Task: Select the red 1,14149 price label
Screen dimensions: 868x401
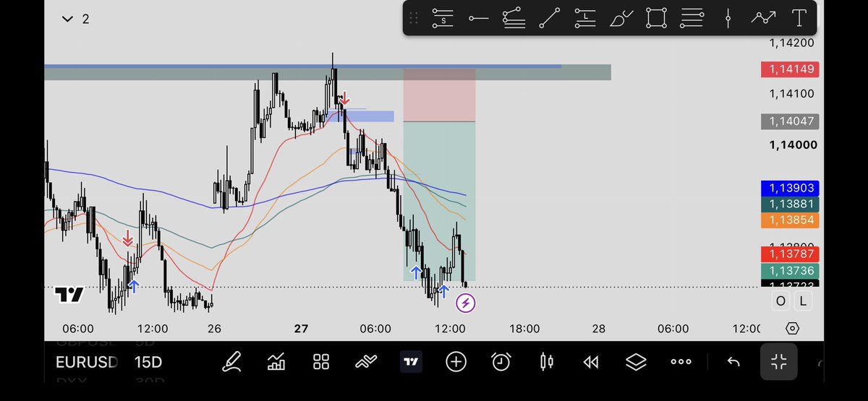Action: click(790, 70)
